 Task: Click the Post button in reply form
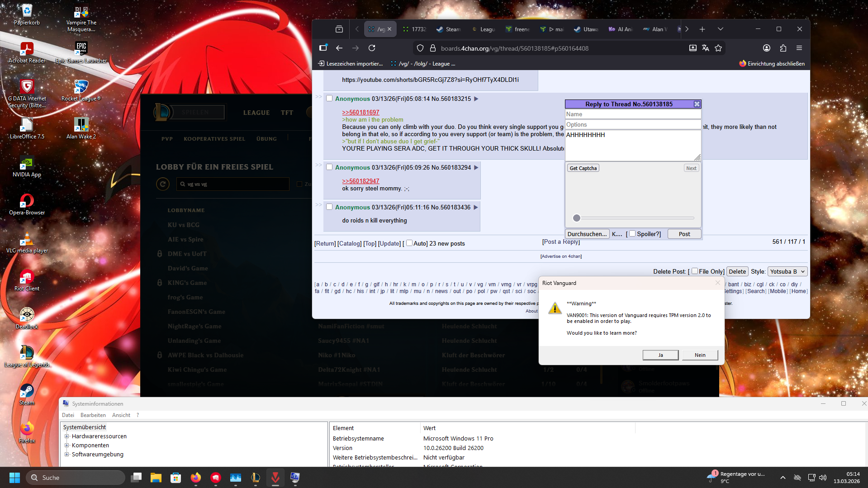pyautogui.click(x=684, y=234)
